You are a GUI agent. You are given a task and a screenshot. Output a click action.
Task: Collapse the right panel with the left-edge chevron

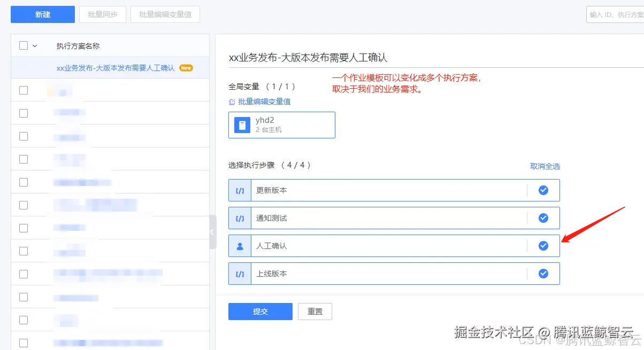point(212,232)
